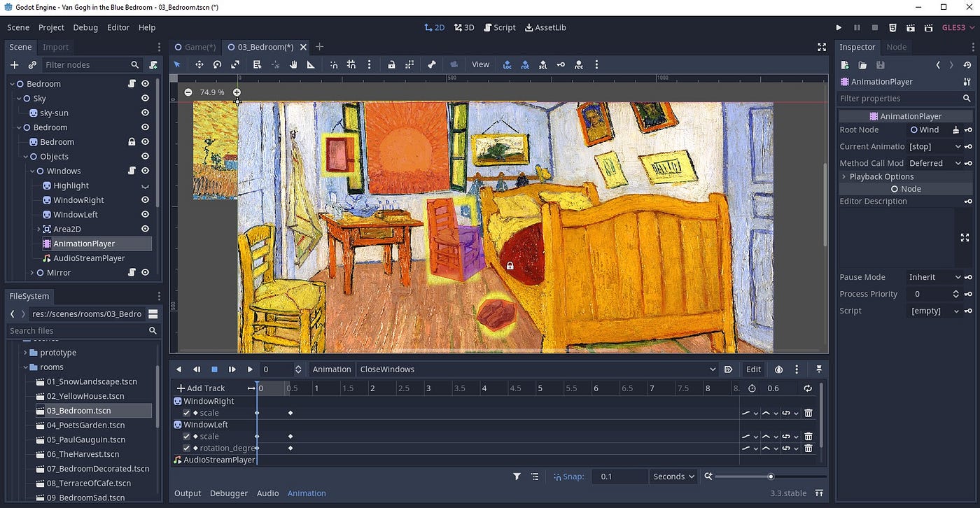Adjust the animation timeline zoom slider
This screenshot has width=980, height=508.
tap(770, 477)
